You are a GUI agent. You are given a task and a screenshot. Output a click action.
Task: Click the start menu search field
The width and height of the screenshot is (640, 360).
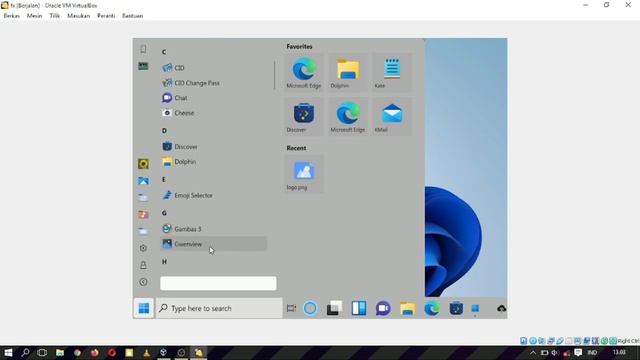click(218, 283)
